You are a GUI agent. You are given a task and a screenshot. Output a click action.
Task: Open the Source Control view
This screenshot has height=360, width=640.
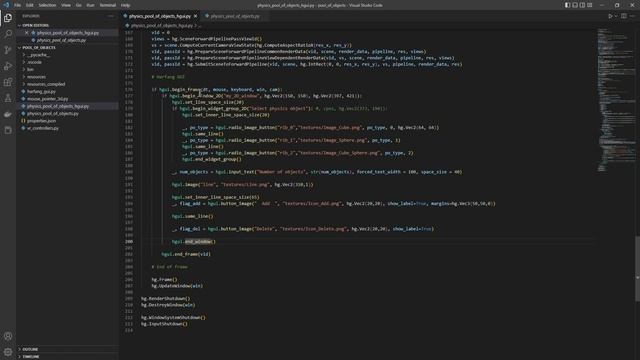[8, 50]
